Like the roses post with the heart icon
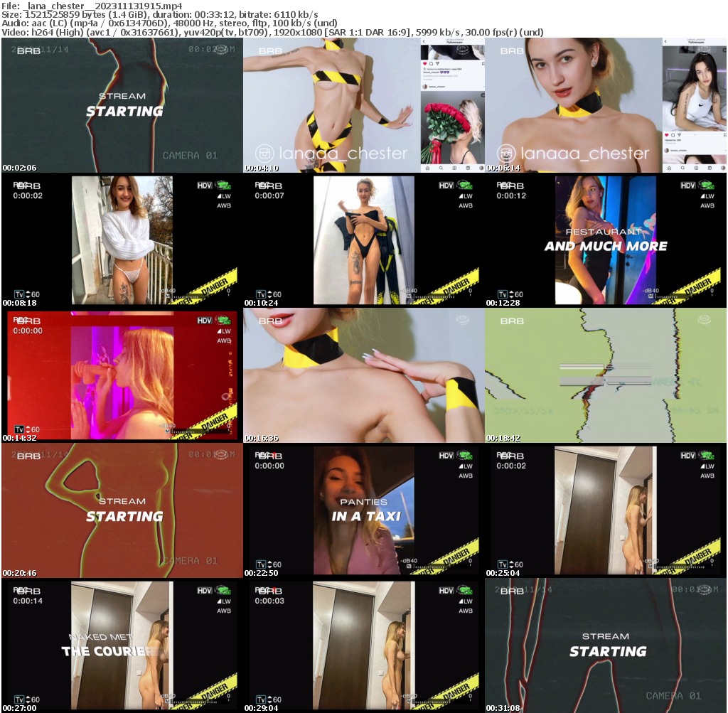The width and height of the screenshot is (728, 713). [x=425, y=63]
